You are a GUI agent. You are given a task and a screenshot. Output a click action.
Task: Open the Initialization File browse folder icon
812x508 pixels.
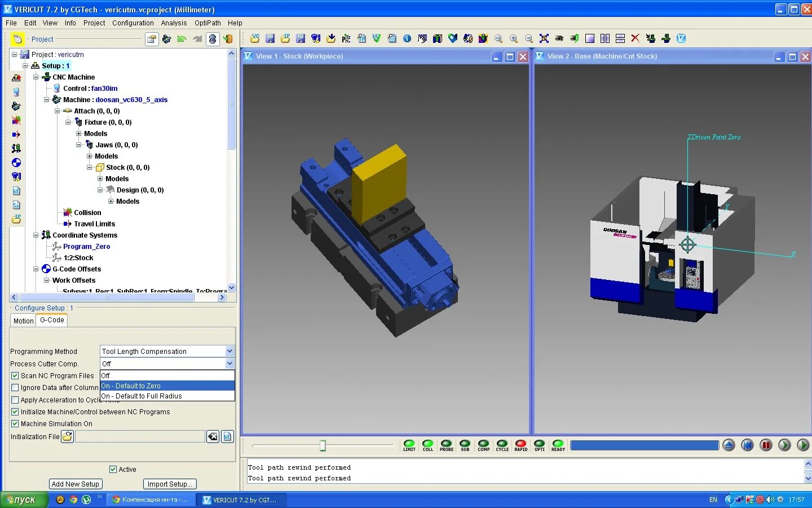click(68, 436)
